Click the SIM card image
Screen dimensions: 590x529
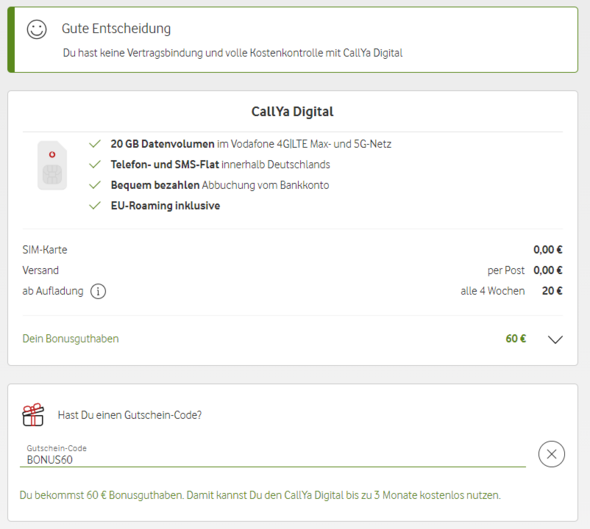click(x=52, y=166)
